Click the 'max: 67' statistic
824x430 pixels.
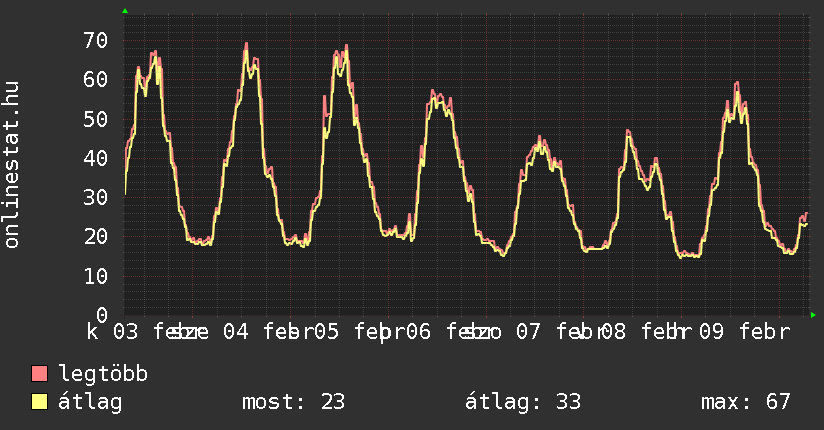coord(745,402)
